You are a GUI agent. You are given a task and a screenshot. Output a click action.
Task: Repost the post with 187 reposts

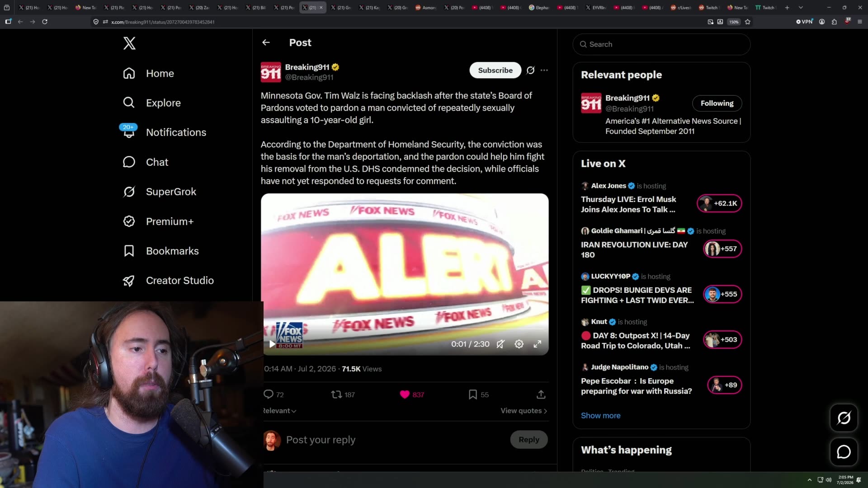[343, 394]
